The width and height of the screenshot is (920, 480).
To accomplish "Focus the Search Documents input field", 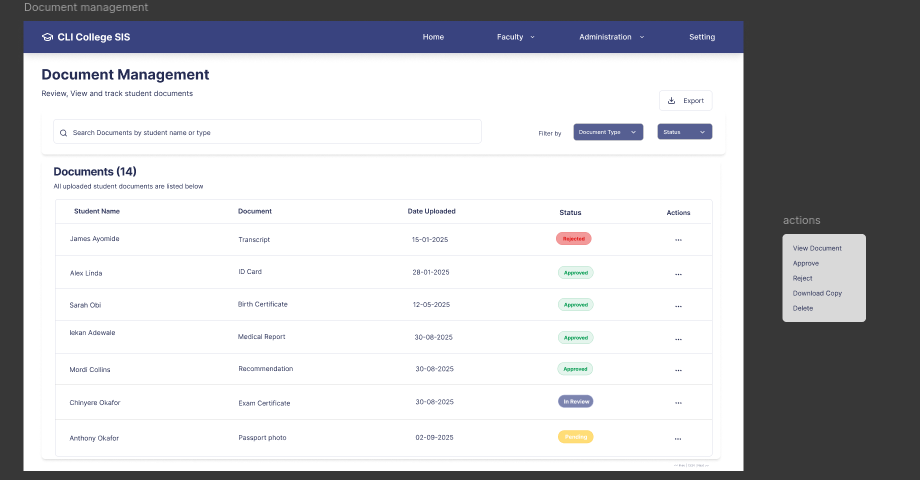I will pos(270,132).
